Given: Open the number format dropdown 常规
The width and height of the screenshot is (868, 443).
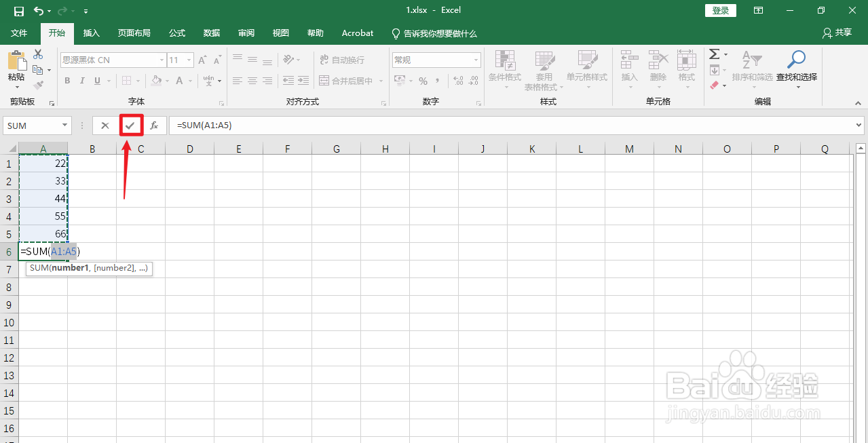Looking at the screenshot, I should (476, 60).
